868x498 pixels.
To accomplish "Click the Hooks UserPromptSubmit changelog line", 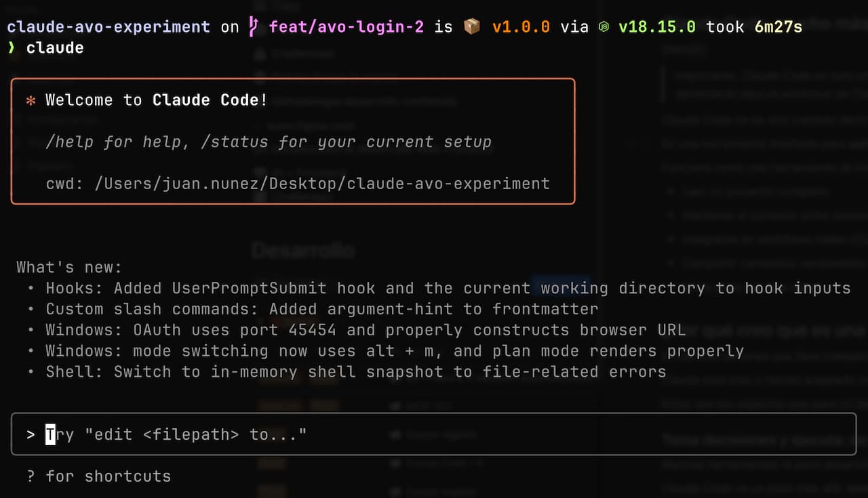I will point(448,288).
